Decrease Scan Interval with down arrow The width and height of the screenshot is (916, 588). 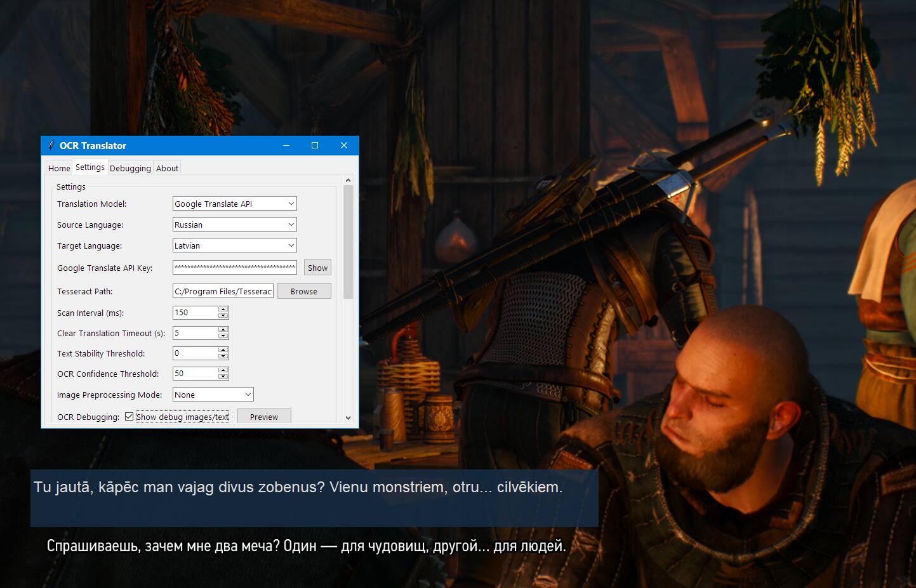point(223,316)
